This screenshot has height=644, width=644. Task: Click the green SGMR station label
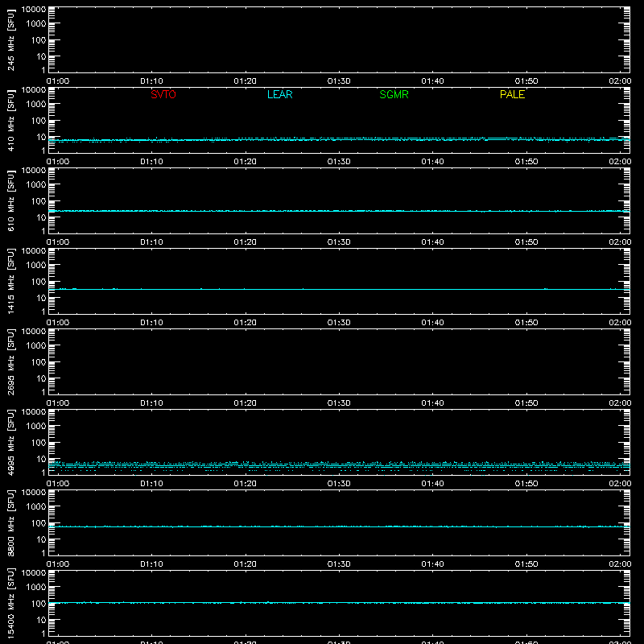coord(394,94)
